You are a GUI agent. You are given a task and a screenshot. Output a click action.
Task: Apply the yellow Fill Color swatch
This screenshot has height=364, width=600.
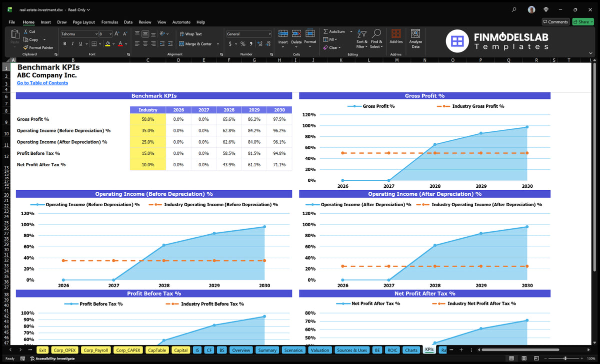pos(107,44)
